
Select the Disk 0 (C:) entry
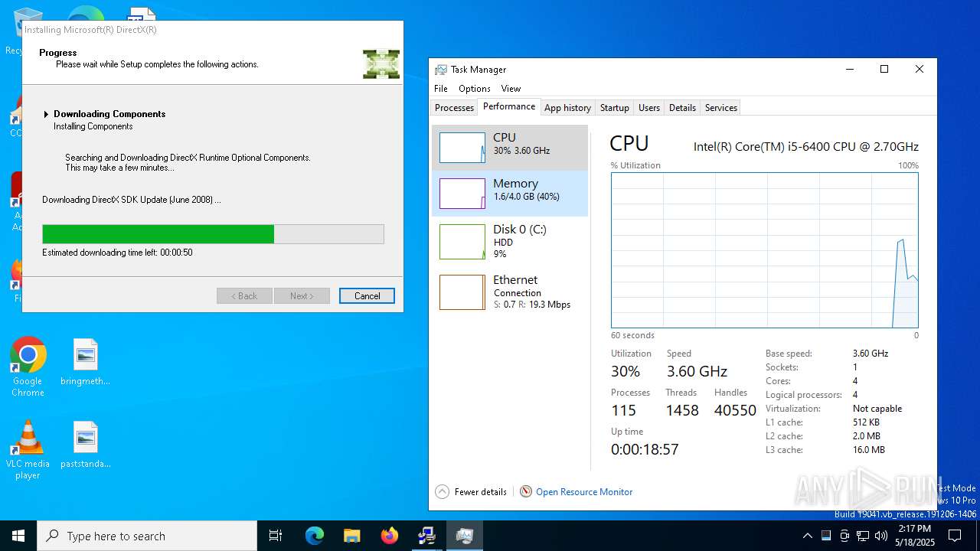tap(510, 241)
